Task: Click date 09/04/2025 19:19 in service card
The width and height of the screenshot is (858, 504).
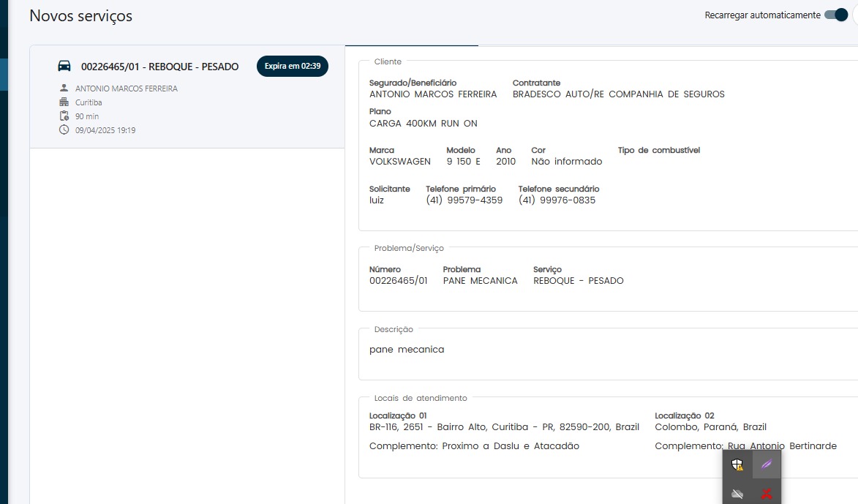Action: click(x=105, y=130)
